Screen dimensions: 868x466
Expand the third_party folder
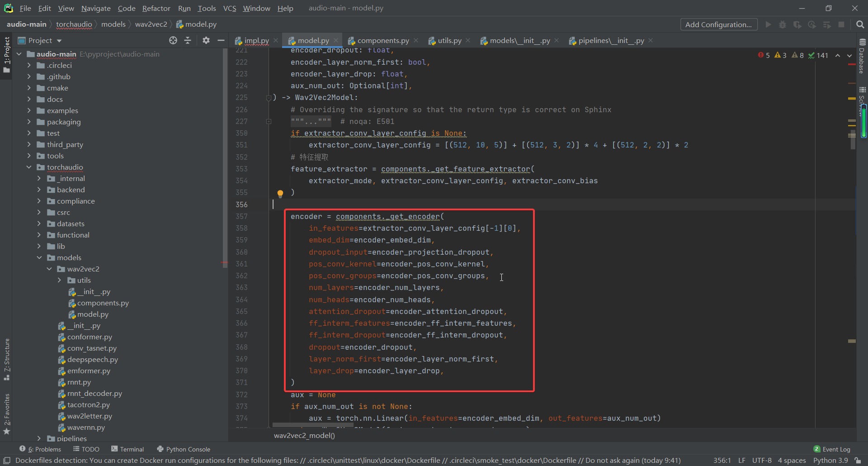coord(29,144)
